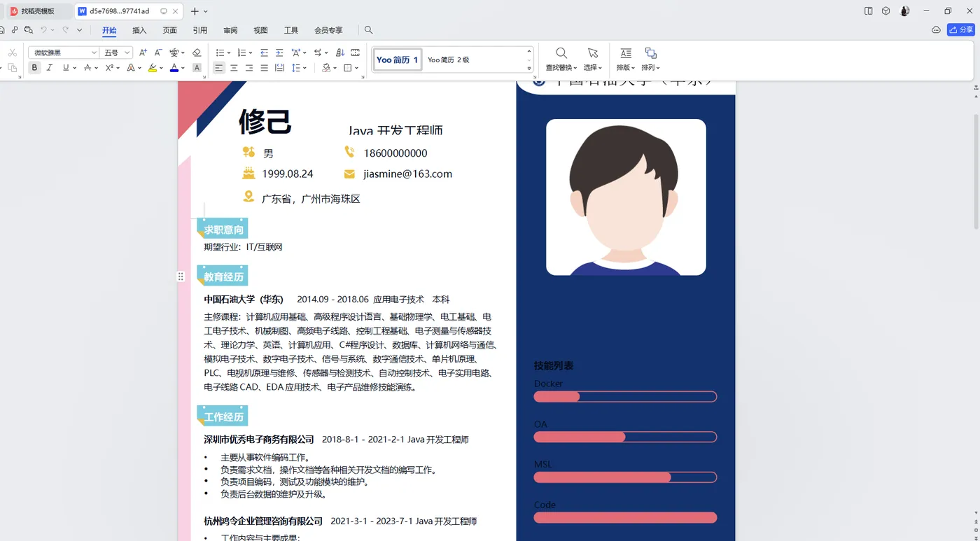Click the cloud sync status icon
Image resolution: width=980 pixels, height=541 pixels.
click(x=936, y=30)
